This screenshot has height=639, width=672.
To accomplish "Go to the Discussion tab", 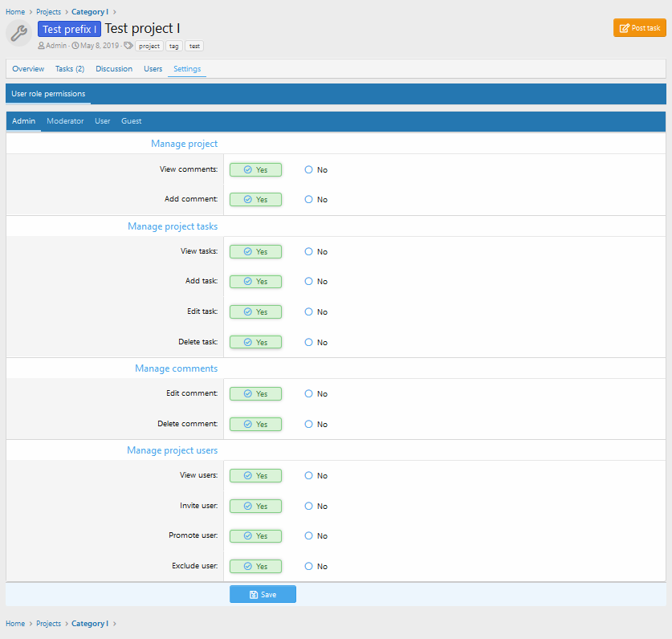I will click(x=114, y=69).
